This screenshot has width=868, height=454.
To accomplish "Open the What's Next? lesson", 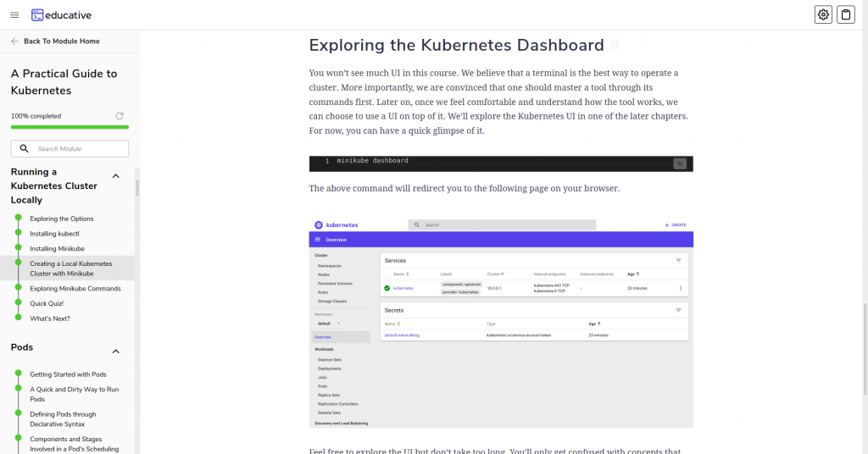I will [x=50, y=318].
